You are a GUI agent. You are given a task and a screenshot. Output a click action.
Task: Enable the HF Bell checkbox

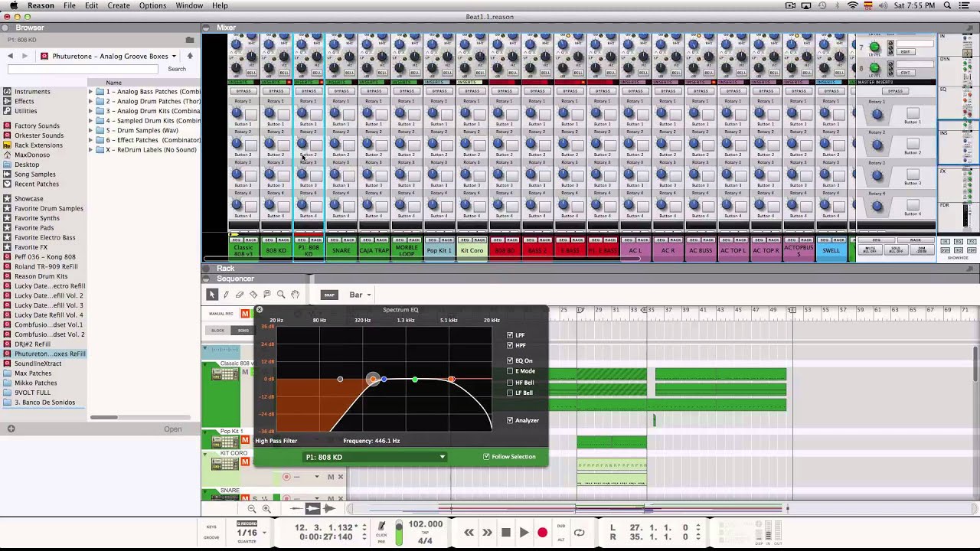point(510,382)
